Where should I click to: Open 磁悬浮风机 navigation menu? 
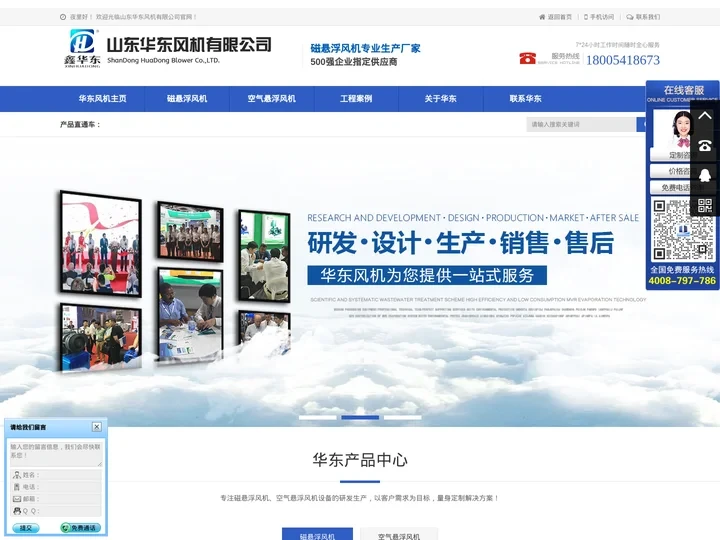coord(187,99)
